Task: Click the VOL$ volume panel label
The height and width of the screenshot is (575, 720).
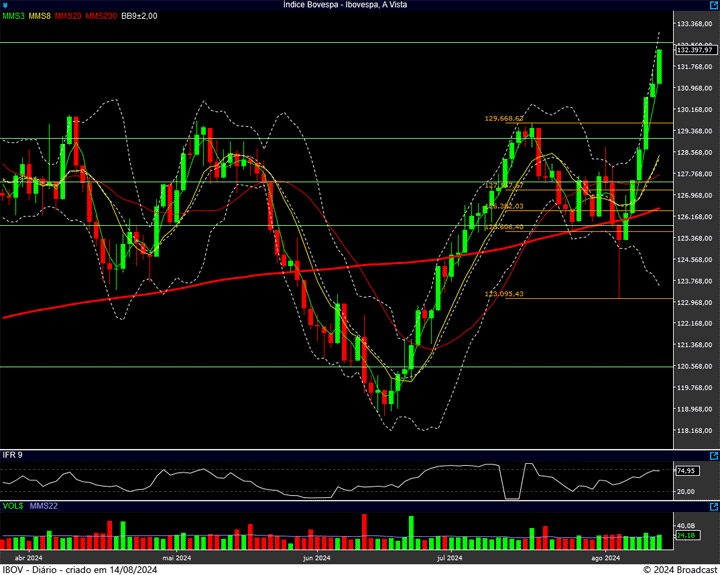Action: (12, 506)
